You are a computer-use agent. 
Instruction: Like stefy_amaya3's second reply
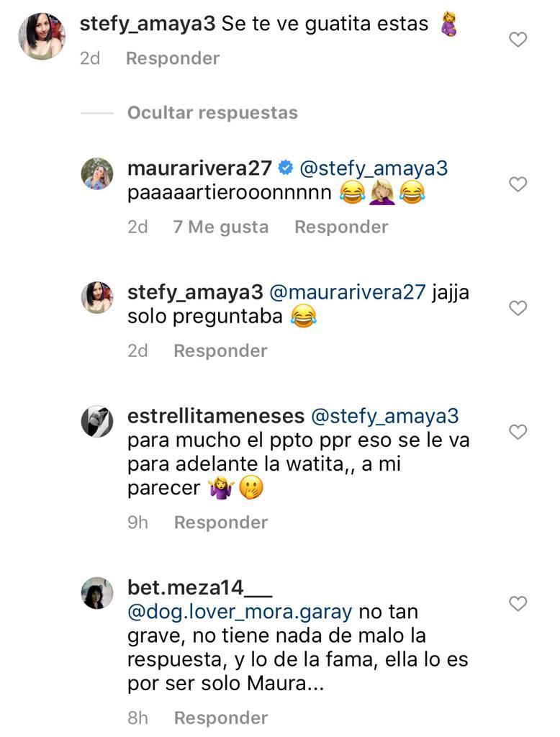coord(518,308)
